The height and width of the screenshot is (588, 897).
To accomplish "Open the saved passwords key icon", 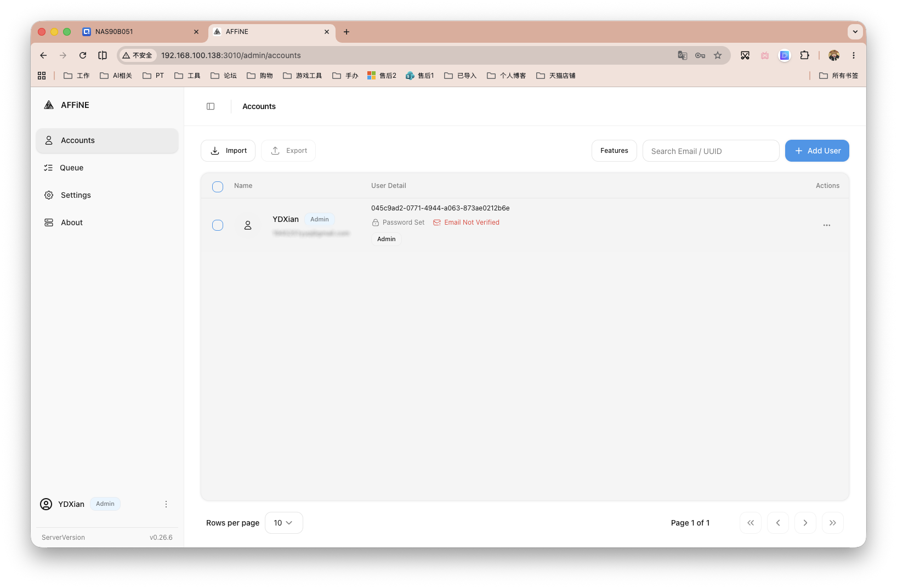I will click(x=700, y=55).
